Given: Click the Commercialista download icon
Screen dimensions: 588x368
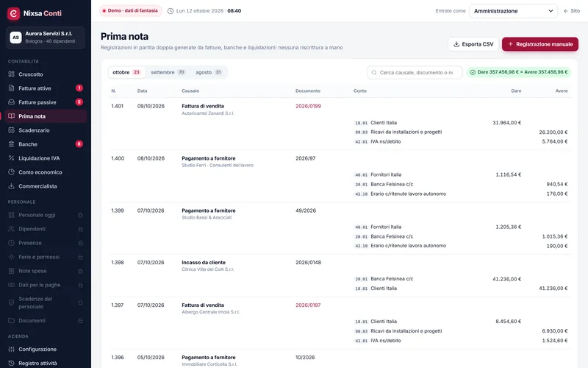Looking at the screenshot, I should pos(11,186).
